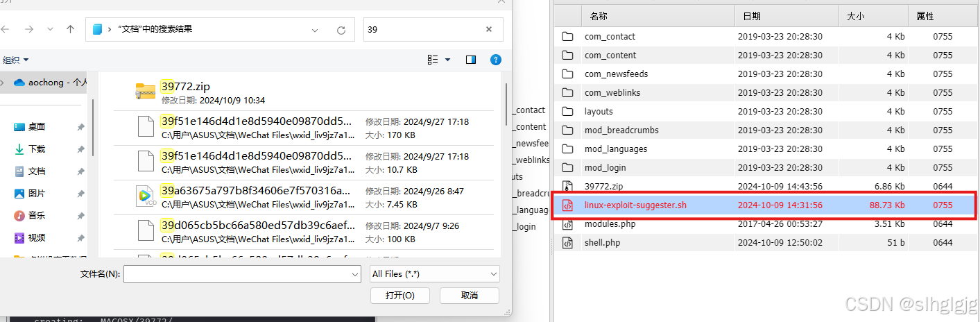Image resolution: width=980 pixels, height=322 pixels.
Task: Click the linux-exploit-suggester.sh script icon
Action: click(567, 205)
